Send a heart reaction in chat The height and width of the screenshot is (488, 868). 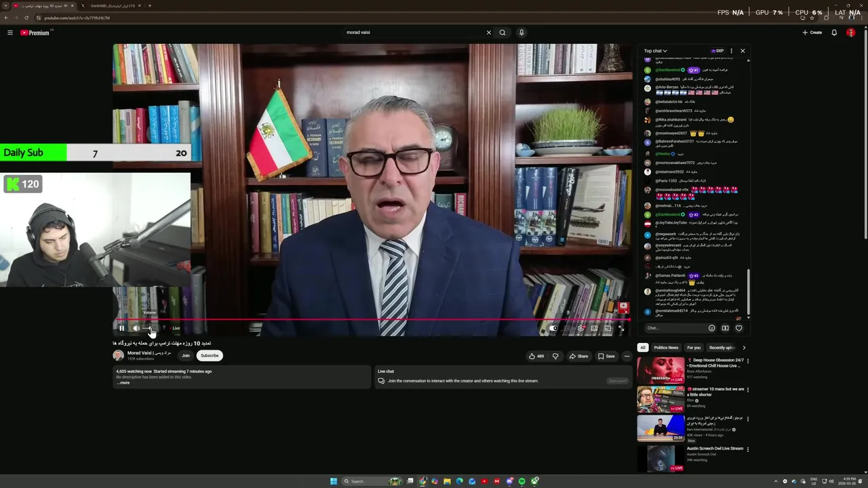tap(738, 328)
